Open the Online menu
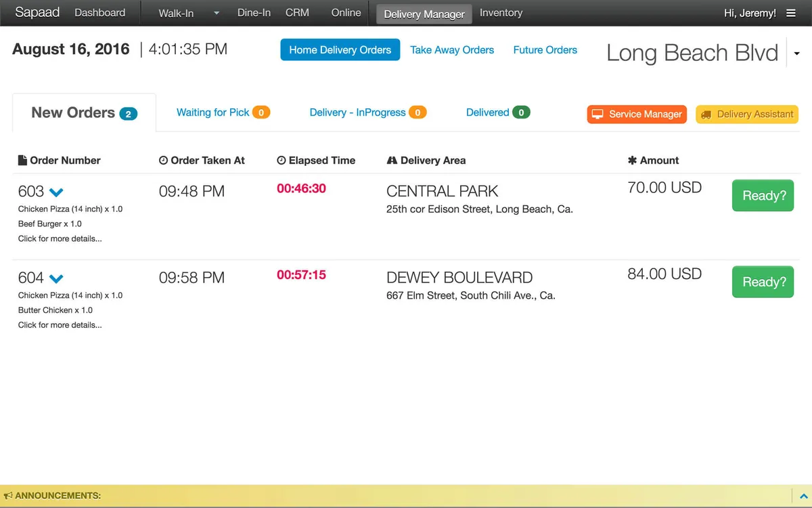This screenshot has width=812, height=508. (x=346, y=13)
